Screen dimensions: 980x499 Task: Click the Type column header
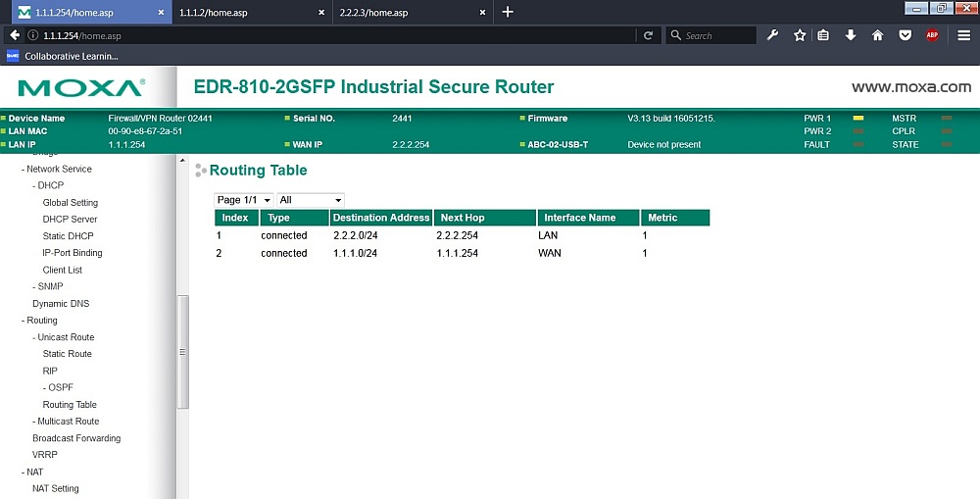[x=294, y=218]
